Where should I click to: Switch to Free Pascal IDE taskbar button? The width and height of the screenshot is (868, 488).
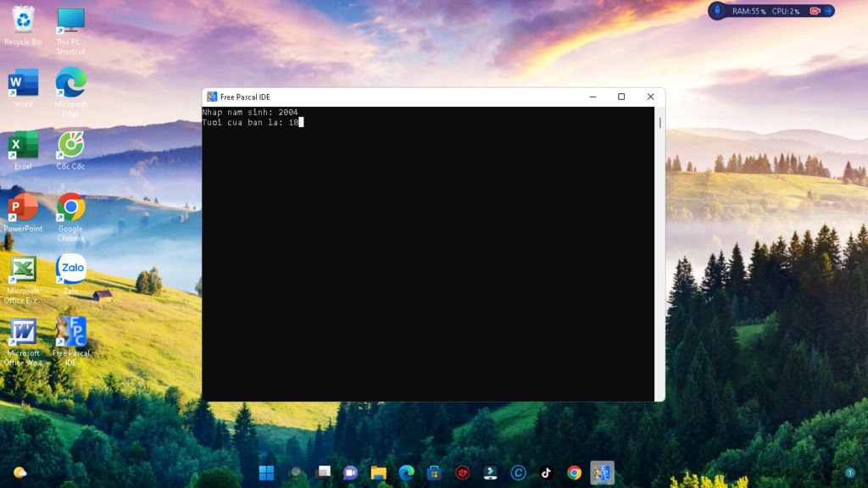click(603, 473)
